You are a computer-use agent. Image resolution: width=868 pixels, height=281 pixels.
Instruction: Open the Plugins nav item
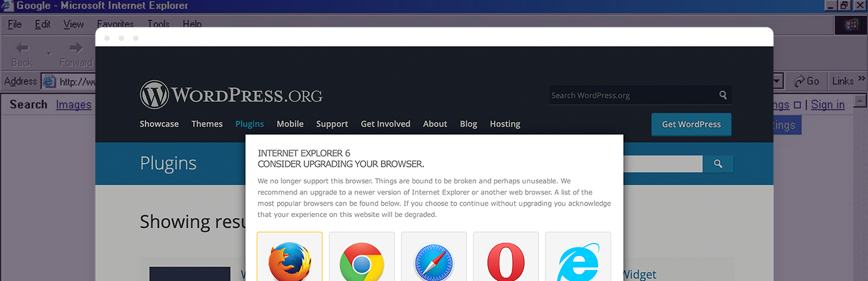(250, 124)
